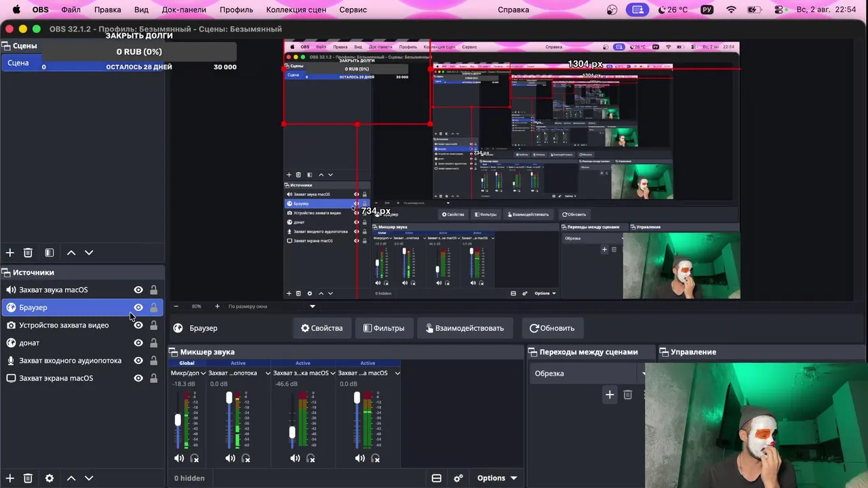868x488 pixels.
Task: Move the scene down in Сцены list
Action: [x=89, y=253]
